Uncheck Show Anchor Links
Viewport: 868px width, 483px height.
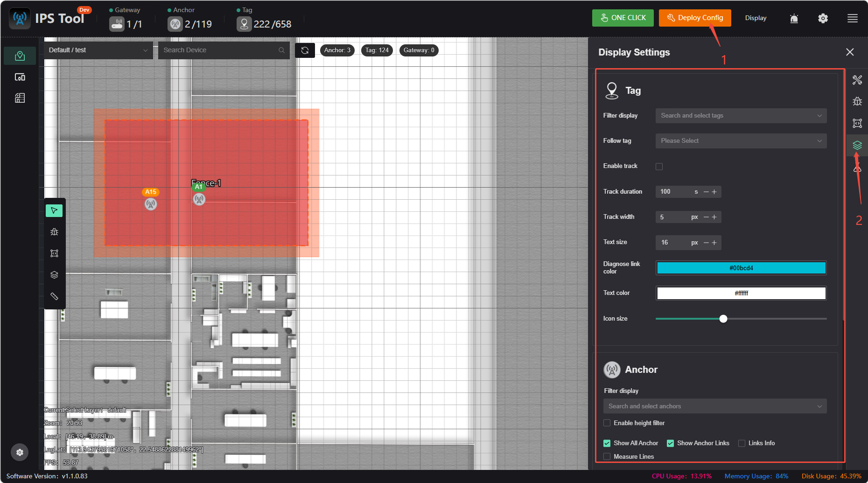click(670, 443)
